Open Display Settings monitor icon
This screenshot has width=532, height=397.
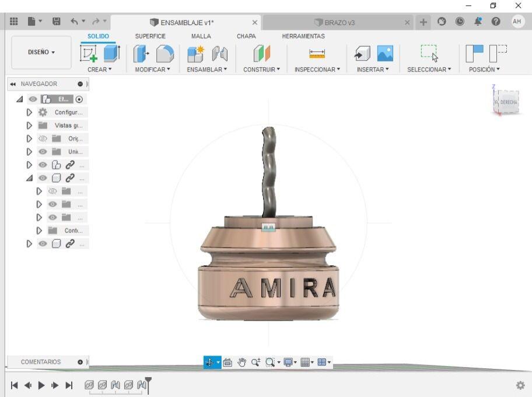pos(288,363)
